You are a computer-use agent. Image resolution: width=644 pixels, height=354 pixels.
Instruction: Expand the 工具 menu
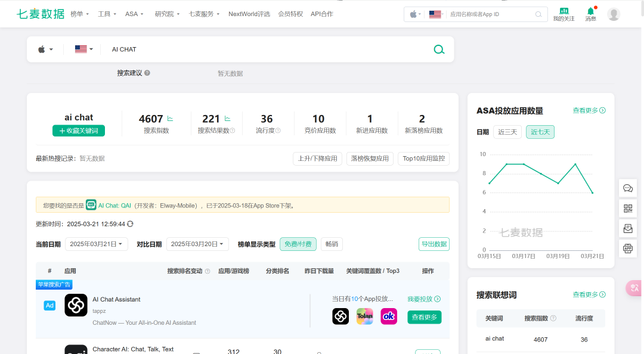point(107,14)
